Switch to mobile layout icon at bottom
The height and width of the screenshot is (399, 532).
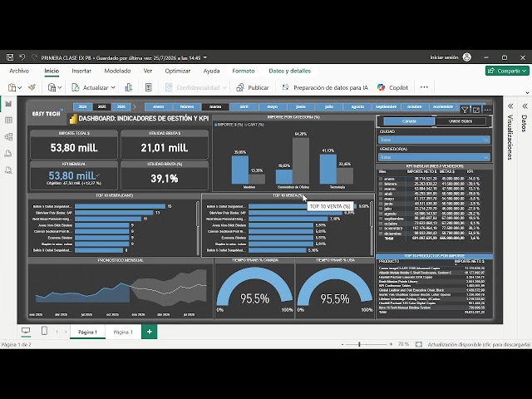(x=44, y=331)
